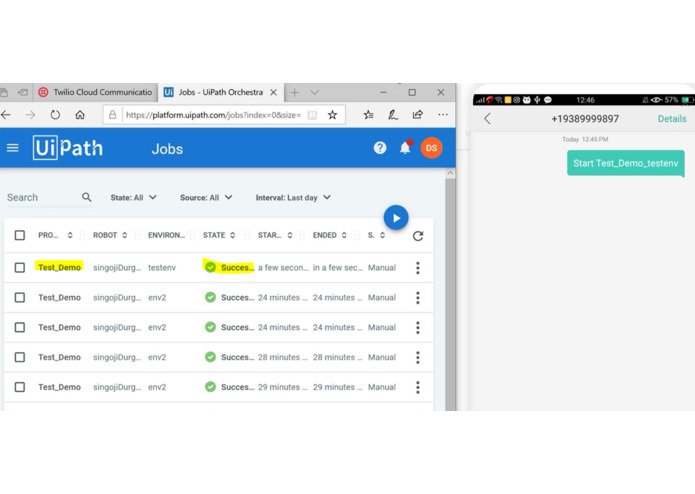Click Manual source in 29 minutes row
The height and width of the screenshot is (494, 695).
point(382,387)
